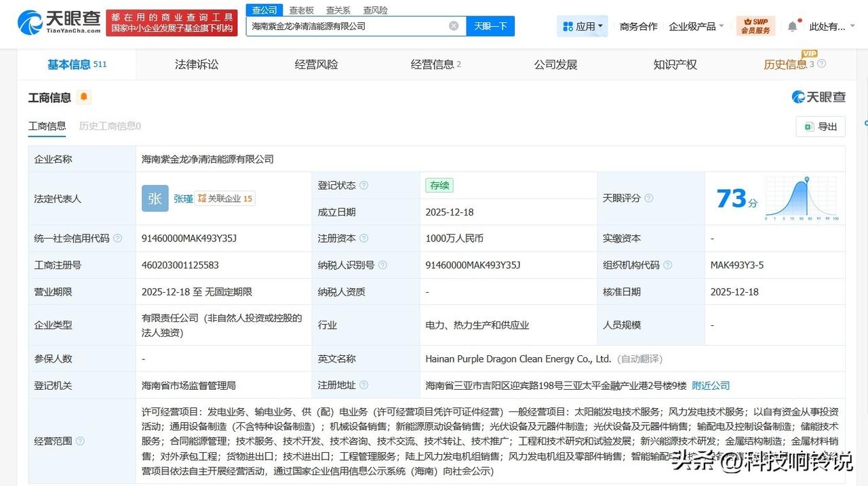Click the 天眼一下 search button
This screenshot has width=868, height=486.
coord(490,25)
